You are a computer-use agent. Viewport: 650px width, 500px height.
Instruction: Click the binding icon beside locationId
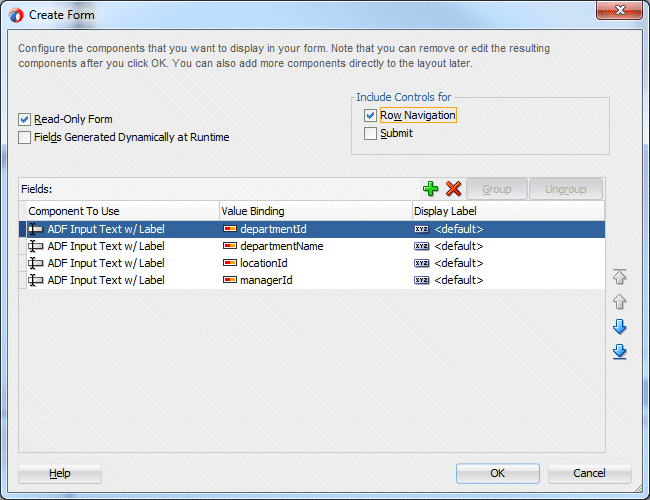click(x=230, y=263)
